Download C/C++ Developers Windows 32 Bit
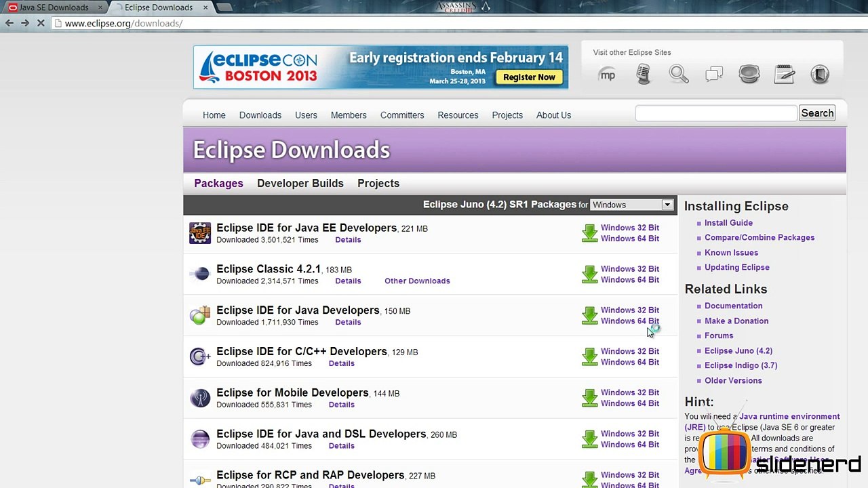 point(630,351)
